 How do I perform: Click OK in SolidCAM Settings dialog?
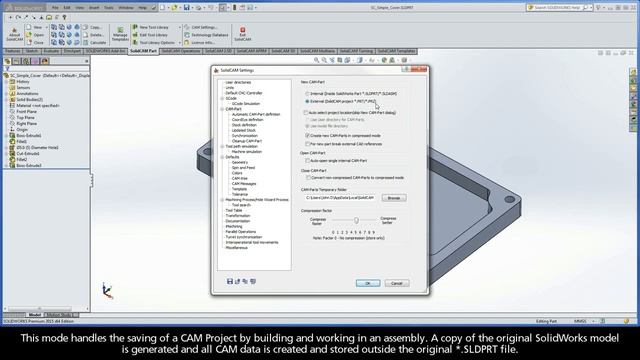click(x=368, y=283)
